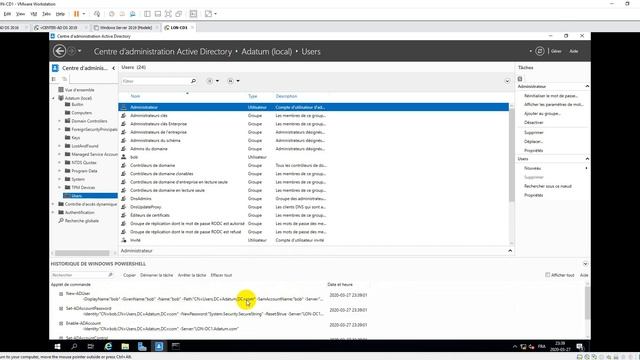The image size is (640, 360).
Task: Open the Gérer menu in the header
Action: point(556,51)
